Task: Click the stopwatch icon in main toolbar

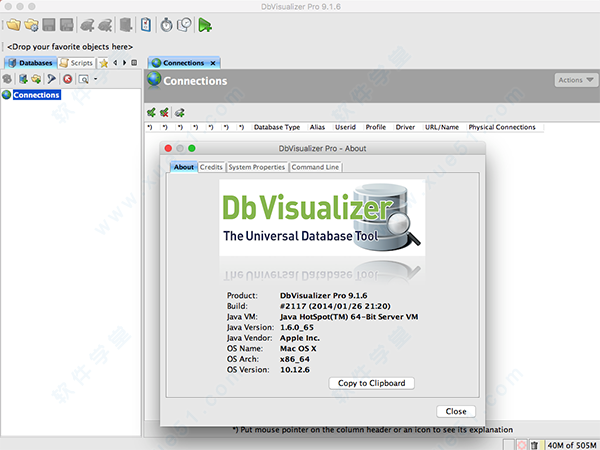Action: pyautogui.click(x=166, y=25)
